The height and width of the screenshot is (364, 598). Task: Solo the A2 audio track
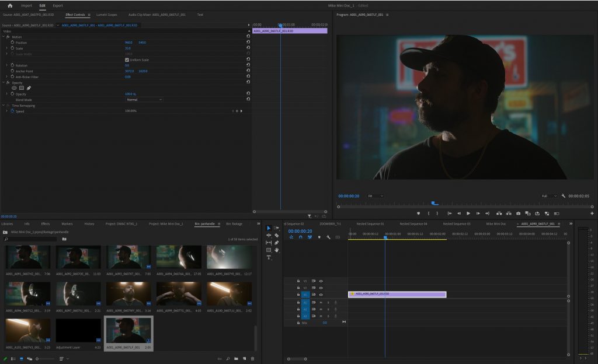(328, 309)
